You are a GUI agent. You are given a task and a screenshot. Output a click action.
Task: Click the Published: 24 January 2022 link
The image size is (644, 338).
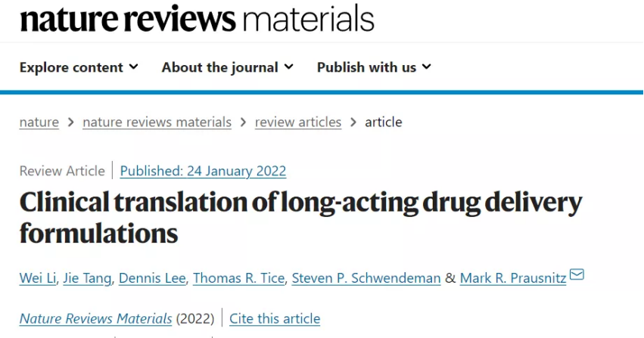coord(203,171)
